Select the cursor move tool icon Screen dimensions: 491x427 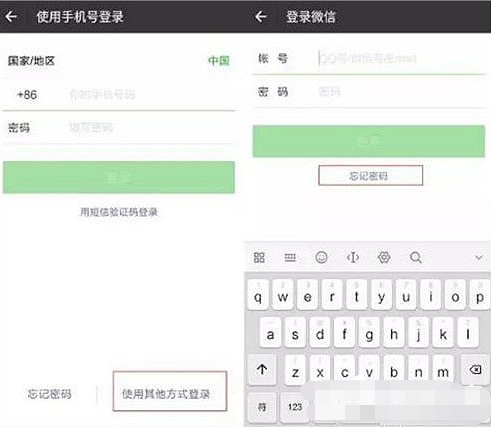(353, 257)
